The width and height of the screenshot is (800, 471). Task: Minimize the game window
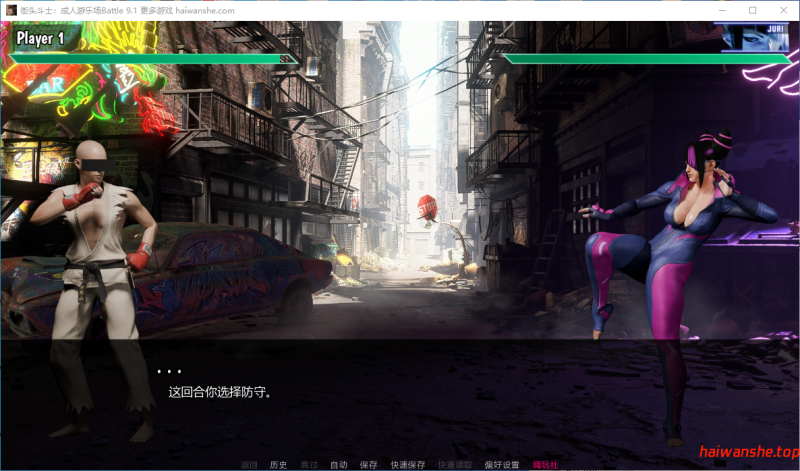722,10
